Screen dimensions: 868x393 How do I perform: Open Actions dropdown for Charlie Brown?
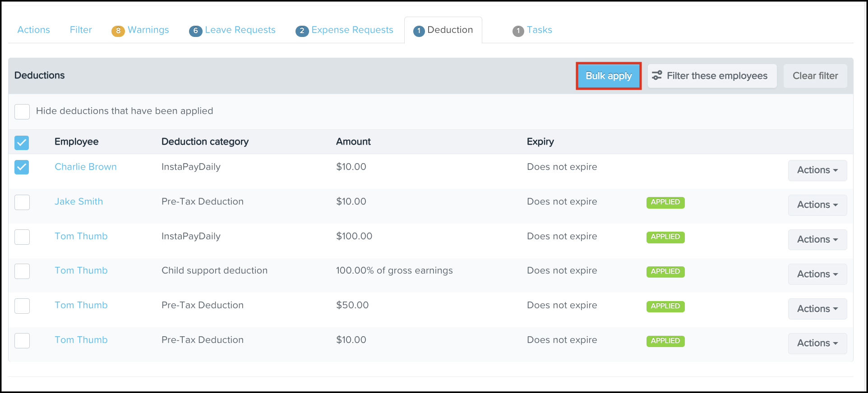coord(817,170)
